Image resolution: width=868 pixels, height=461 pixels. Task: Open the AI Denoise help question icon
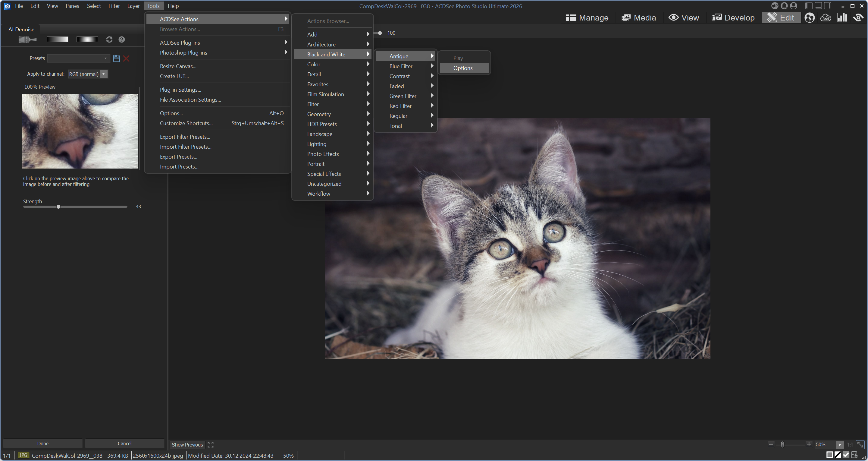point(122,39)
